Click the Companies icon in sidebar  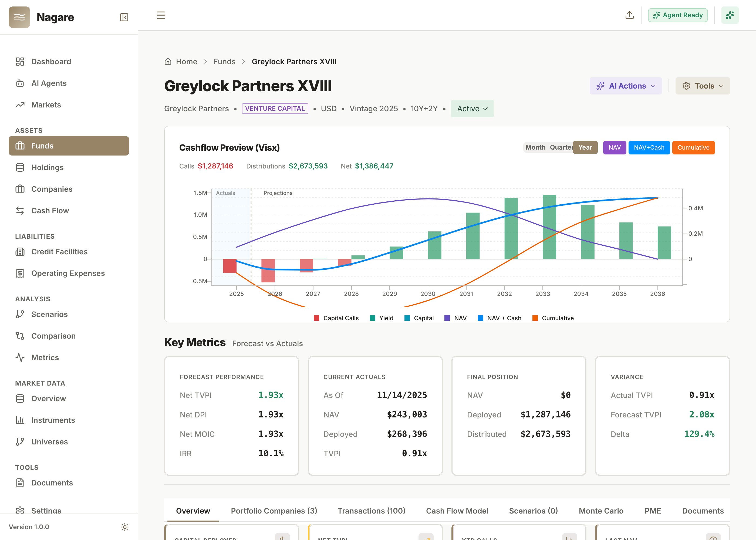pyautogui.click(x=20, y=189)
